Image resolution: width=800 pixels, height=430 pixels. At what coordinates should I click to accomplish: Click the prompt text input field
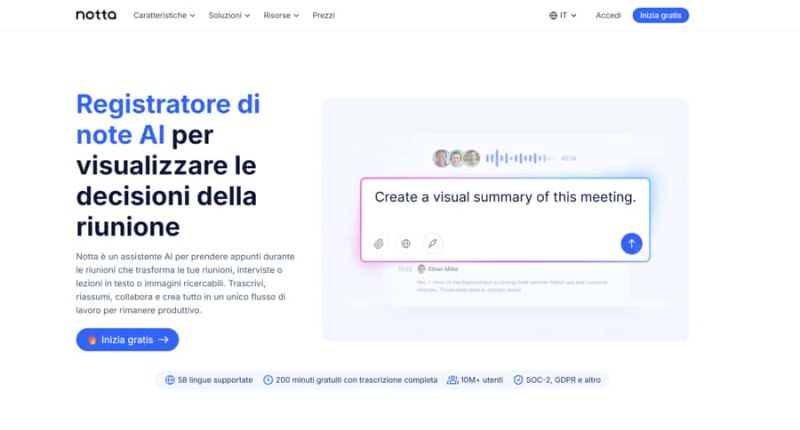coord(505,198)
